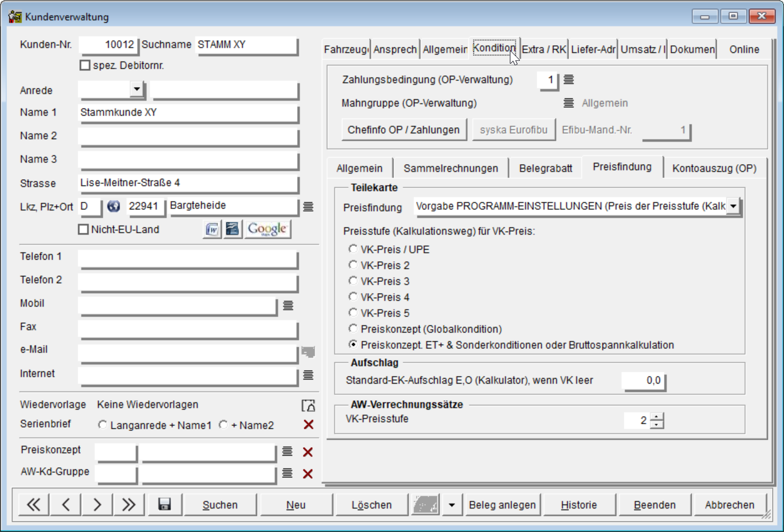Expand the Preisfindung combo box

[x=733, y=206]
